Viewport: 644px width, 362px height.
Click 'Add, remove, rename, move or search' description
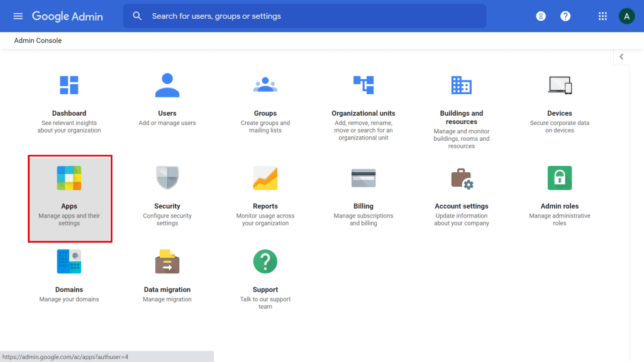(364, 131)
